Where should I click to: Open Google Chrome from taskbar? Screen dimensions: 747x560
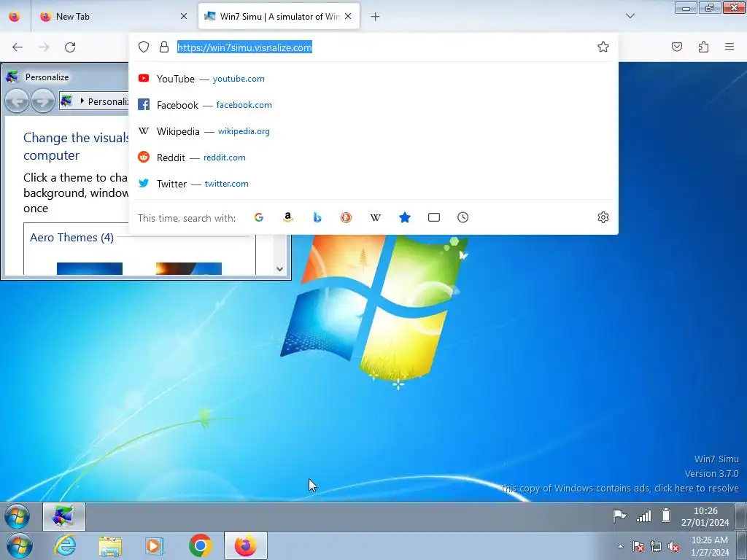[200, 545]
